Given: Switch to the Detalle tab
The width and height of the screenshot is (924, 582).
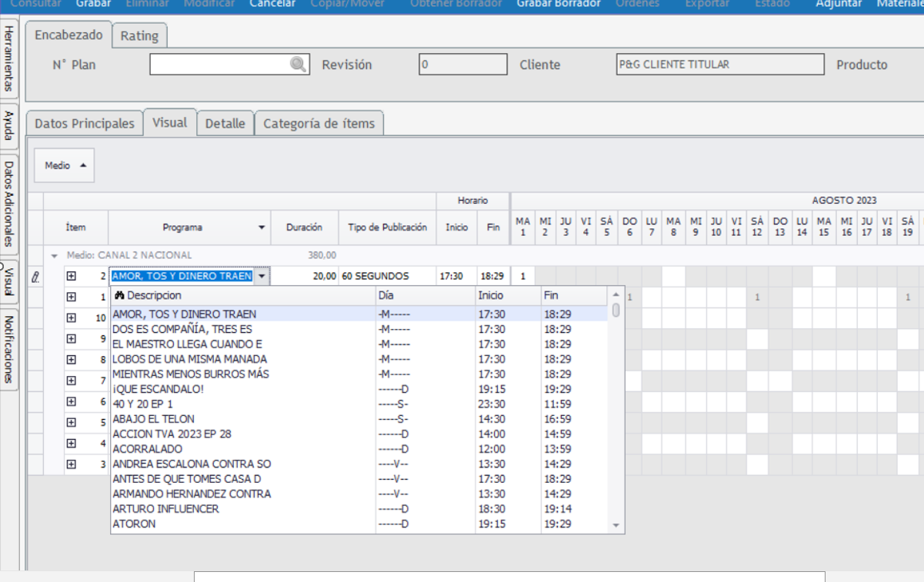Looking at the screenshot, I should coord(225,124).
